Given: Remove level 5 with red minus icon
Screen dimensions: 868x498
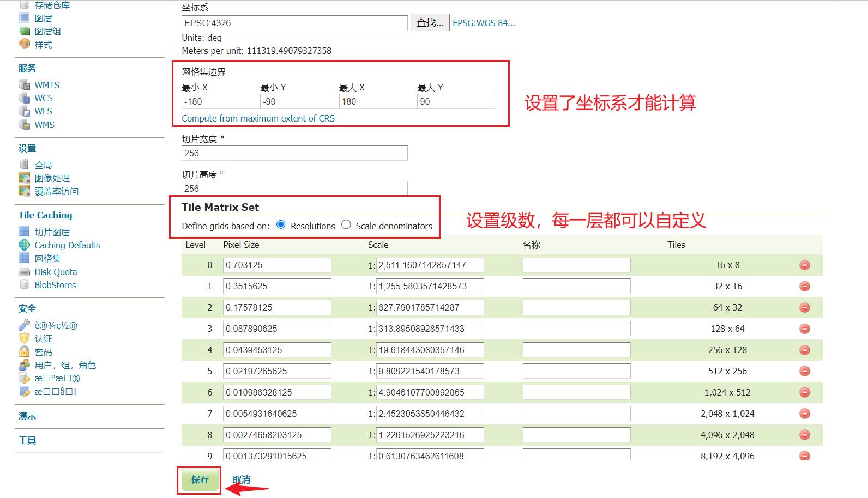Looking at the screenshot, I should (804, 372).
